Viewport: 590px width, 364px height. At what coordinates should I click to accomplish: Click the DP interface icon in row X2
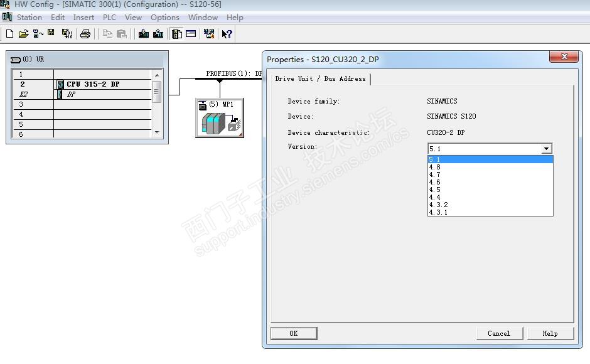pyautogui.click(x=60, y=94)
